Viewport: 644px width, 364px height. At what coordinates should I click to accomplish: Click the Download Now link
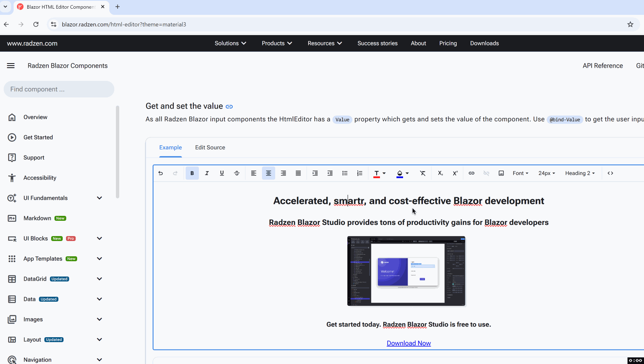tap(409, 343)
